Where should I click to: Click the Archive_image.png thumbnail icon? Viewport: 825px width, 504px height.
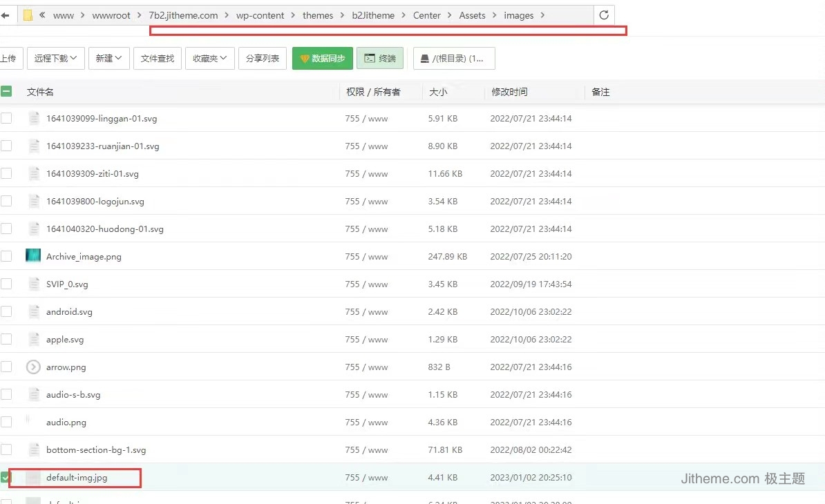pos(33,256)
